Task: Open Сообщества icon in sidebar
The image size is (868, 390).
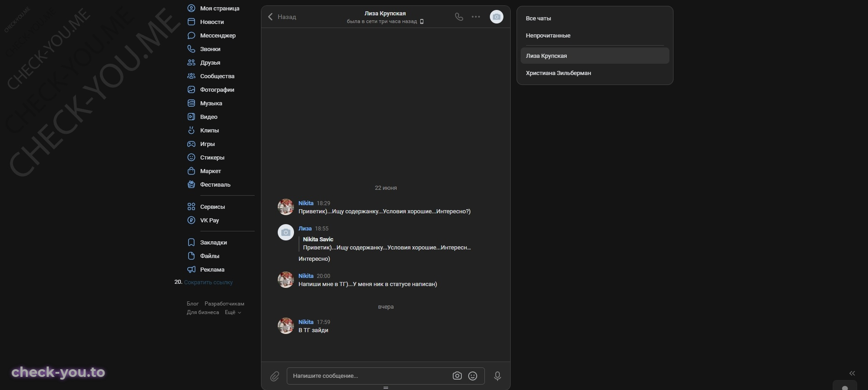Action: click(191, 76)
